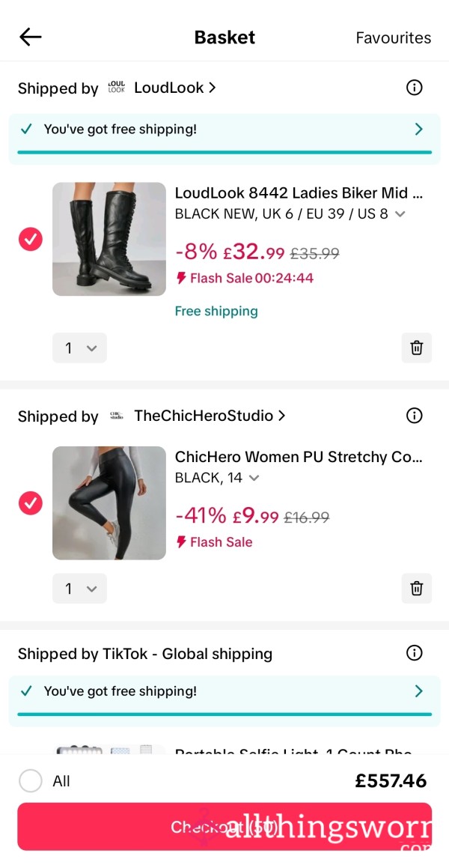The image size is (449, 868).
Task: Open info icon next to LoudLook seller
Action: point(414,88)
